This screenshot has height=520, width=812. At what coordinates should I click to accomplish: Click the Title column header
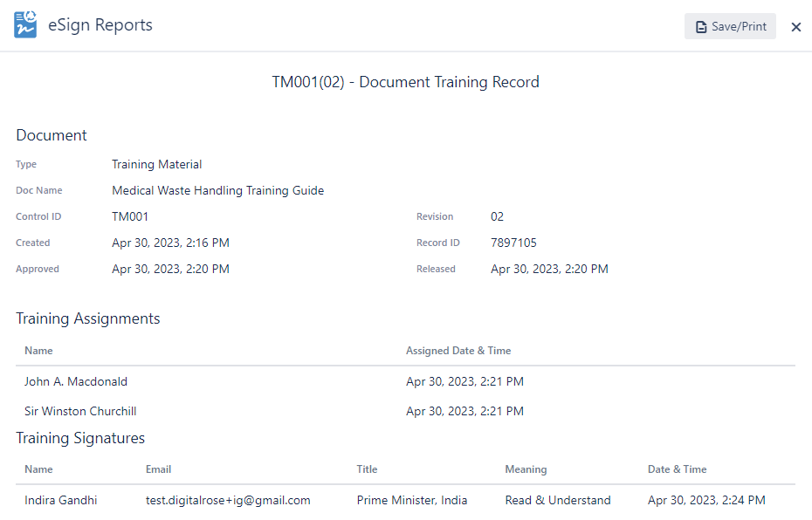coord(367,469)
